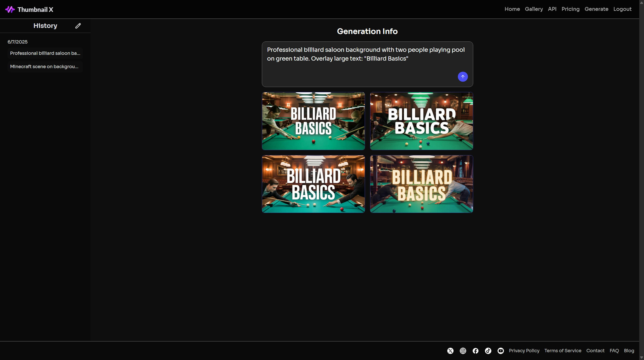Click the Thumbnail X brand name

(35, 10)
